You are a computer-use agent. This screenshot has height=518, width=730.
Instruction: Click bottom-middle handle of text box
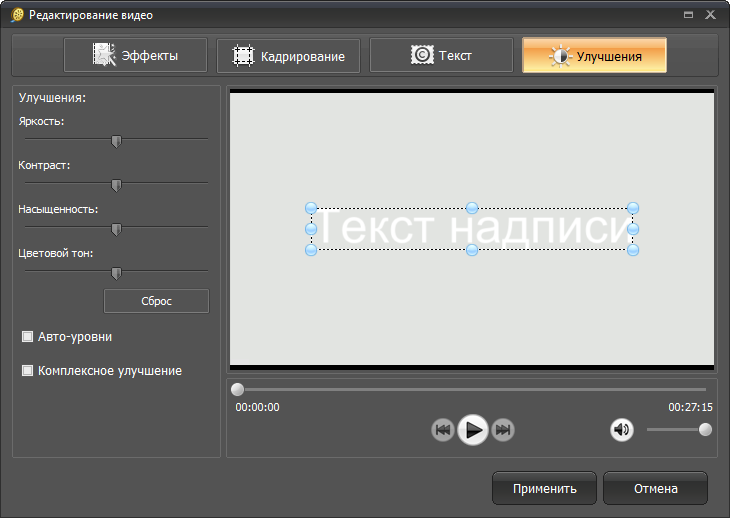(472, 250)
